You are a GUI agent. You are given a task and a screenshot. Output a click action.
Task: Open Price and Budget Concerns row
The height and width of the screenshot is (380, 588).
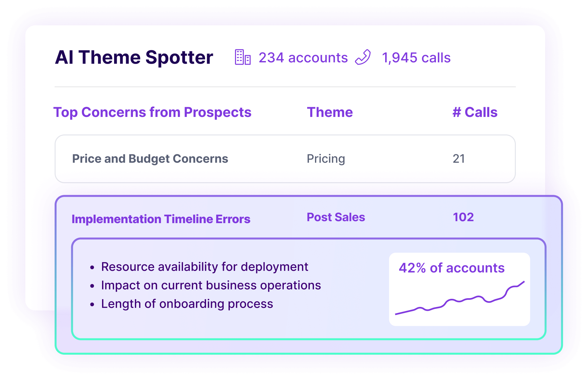click(x=285, y=159)
